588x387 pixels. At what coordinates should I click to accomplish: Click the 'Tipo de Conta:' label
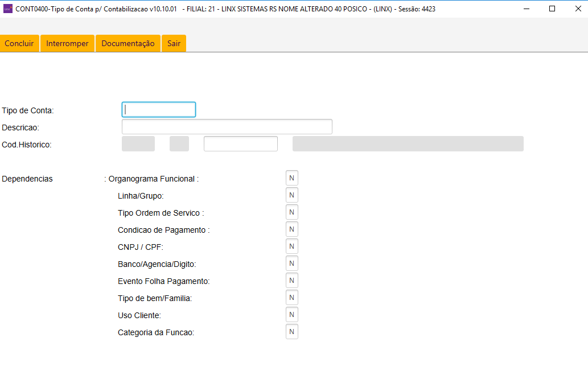click(28, 110)
